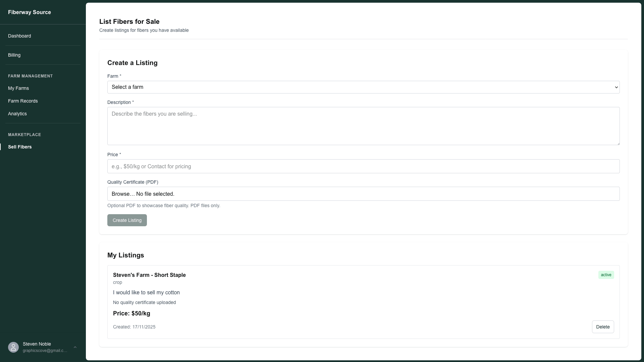Open the Farm select dropdown
This screenshot has height=362, width=644.
(363, 87)
